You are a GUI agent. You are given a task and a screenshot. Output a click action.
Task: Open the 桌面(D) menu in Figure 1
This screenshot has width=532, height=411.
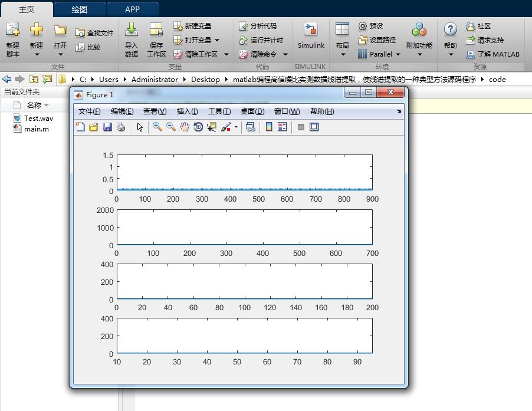point(252,111)
